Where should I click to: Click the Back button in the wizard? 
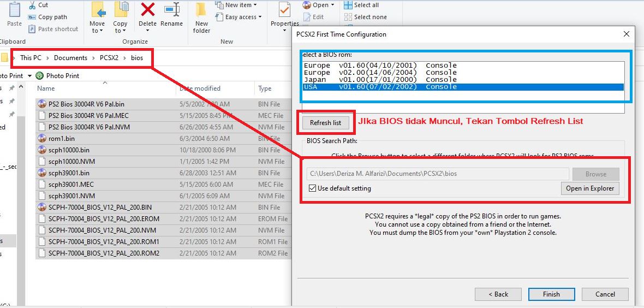pyautogui.click(x=498, y=294)
